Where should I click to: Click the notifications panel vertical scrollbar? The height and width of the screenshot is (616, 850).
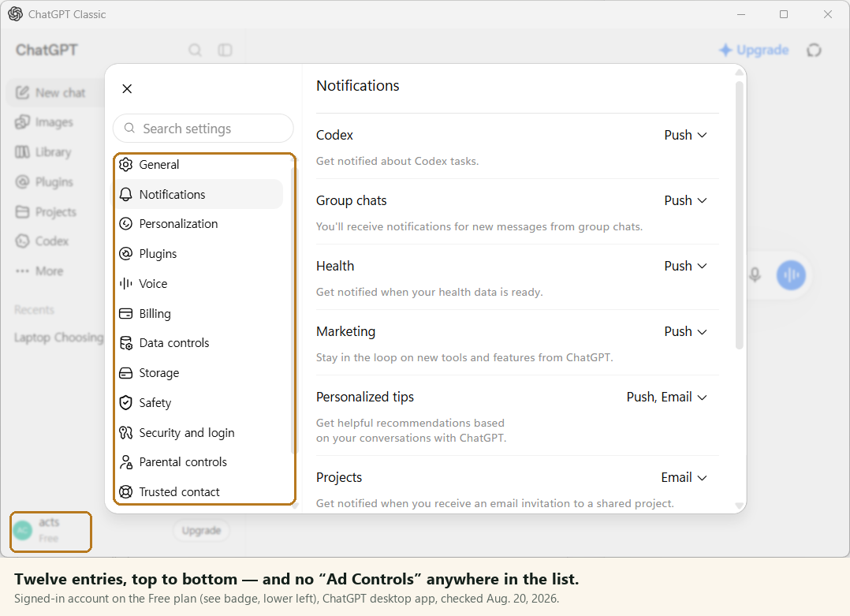point(739,215)
